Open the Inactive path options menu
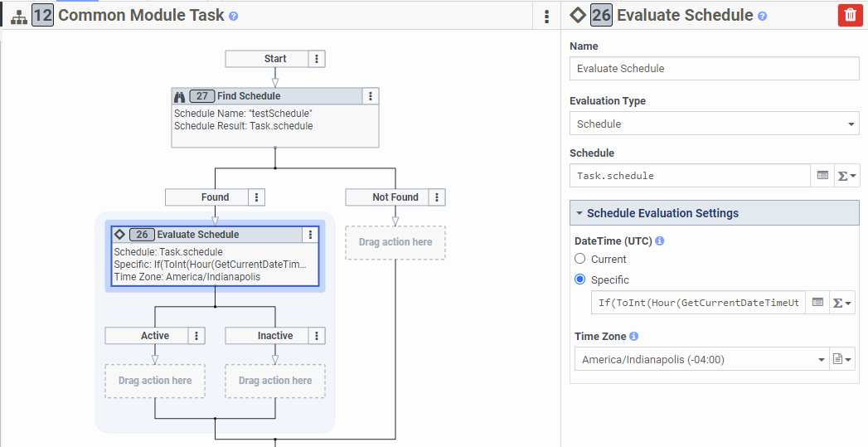 [x=317, y=336]
